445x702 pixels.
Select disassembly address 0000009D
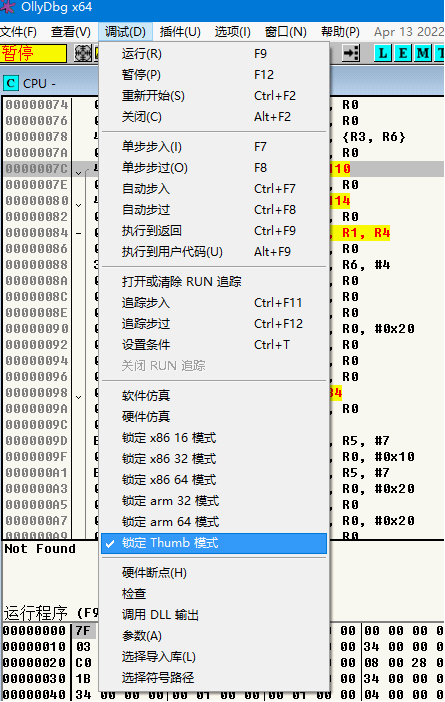37,441
